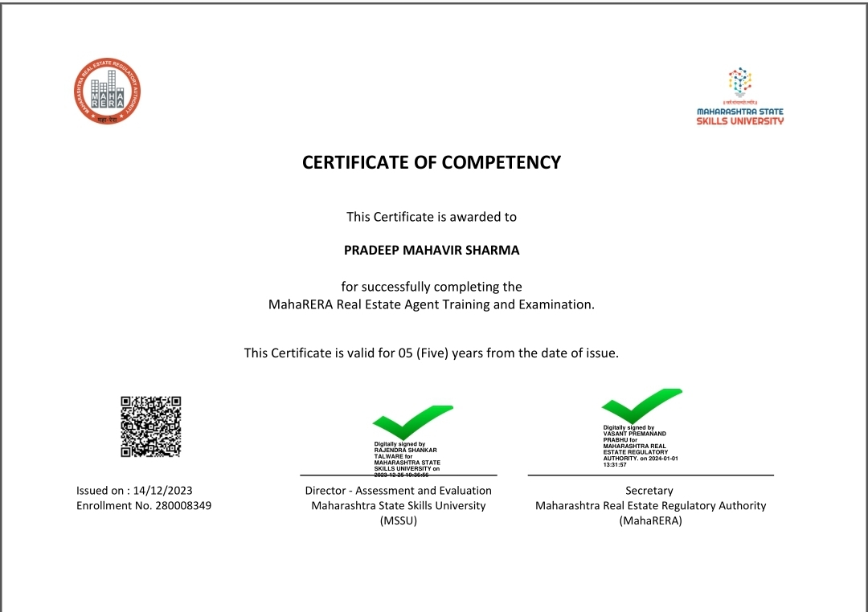
Task: Click the Maharashtra State Skills University logo
Action: [x=739, y=96]
